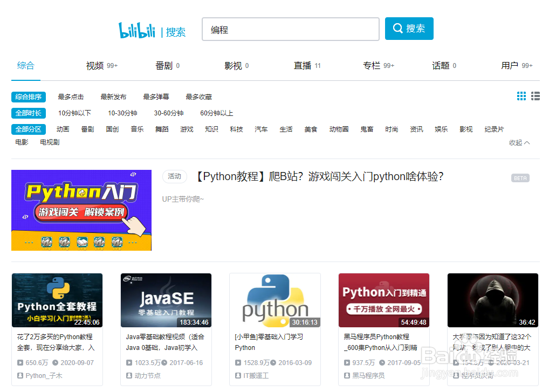Open Python全套教程 video thumbnail
549x392 pixels.
coord(57,300)
